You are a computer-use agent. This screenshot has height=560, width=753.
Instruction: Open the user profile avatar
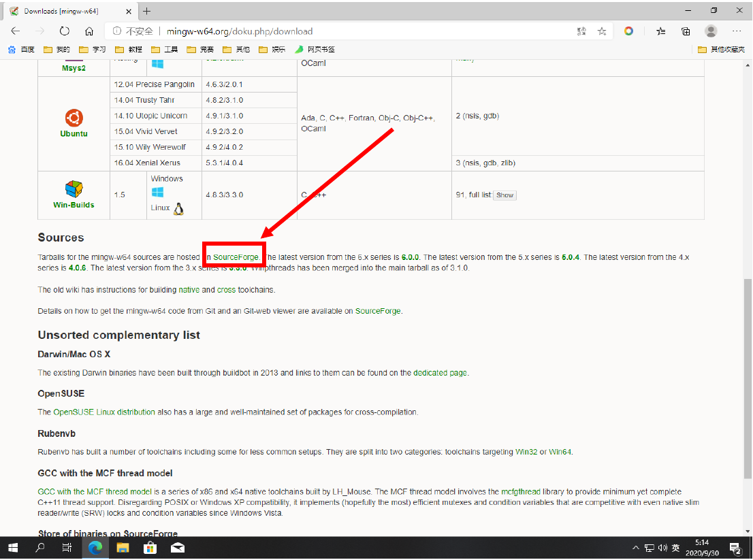(711, 31)
